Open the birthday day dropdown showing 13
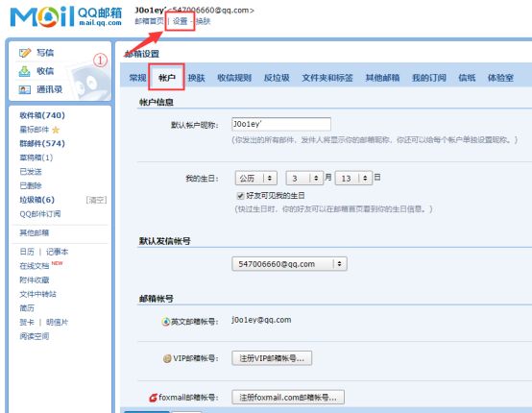532x413 pixels. click(x=353, y=178)
